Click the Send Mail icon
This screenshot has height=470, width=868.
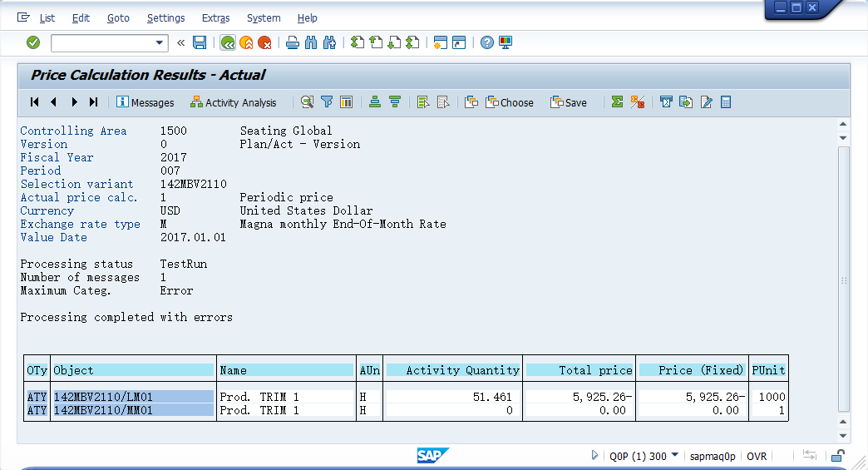click(x=666, y=101)
